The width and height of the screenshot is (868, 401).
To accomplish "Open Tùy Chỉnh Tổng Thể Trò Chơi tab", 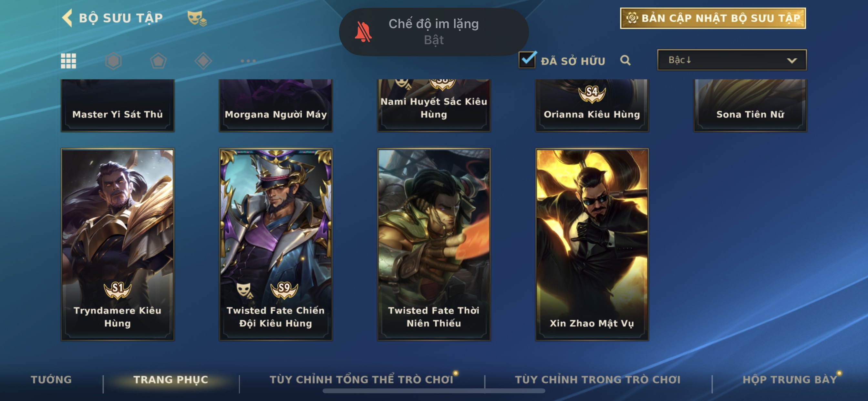I will click(361, 379).
